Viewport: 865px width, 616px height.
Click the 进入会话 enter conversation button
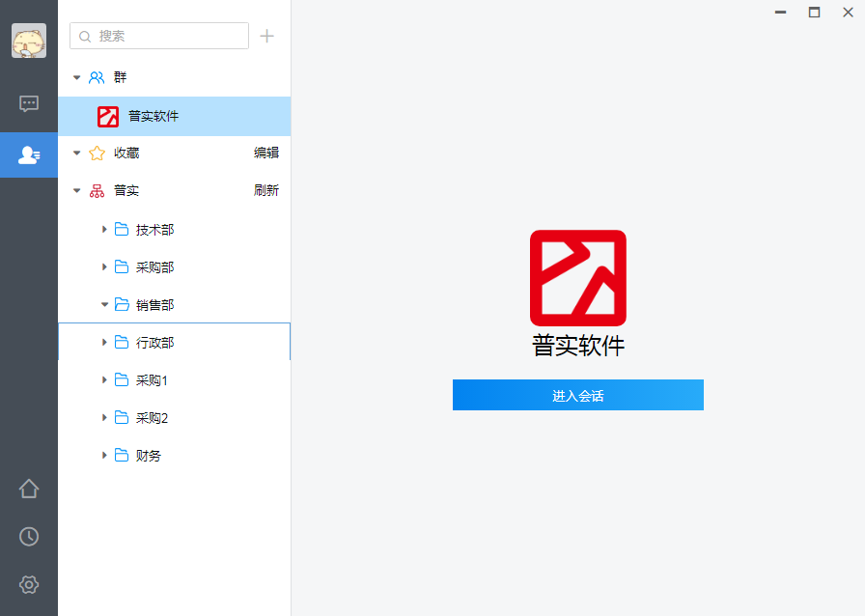578,395
